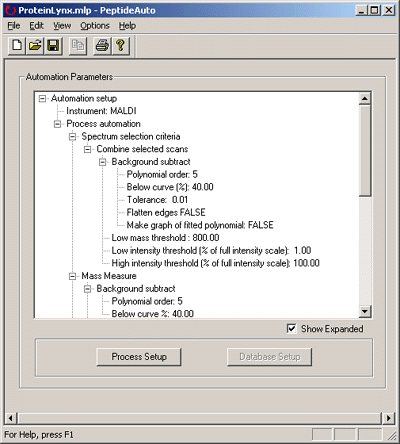This screenshot has width=400, height=444.
Task: Open the File menu
Action: click(14, 26)
